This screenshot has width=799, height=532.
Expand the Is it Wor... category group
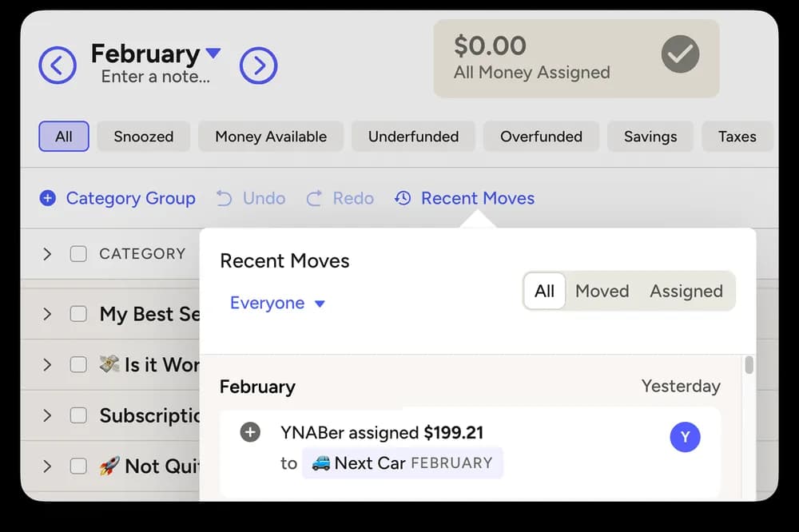47,365
